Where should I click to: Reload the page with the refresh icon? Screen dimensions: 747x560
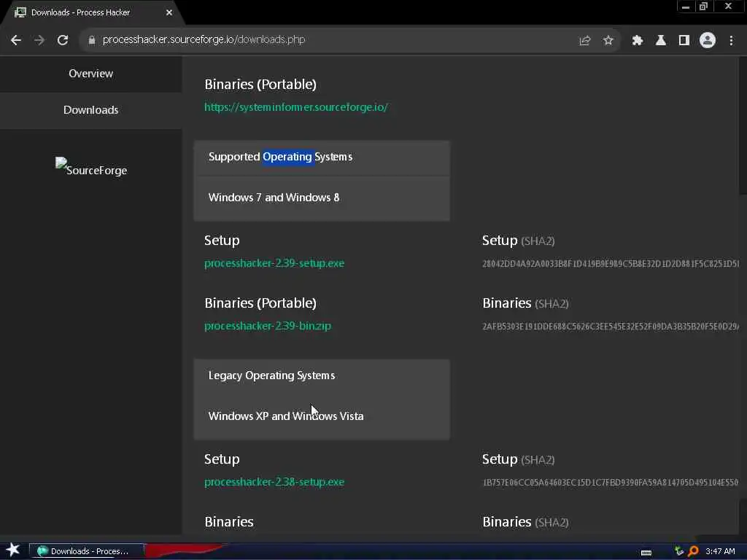[63, 41]
